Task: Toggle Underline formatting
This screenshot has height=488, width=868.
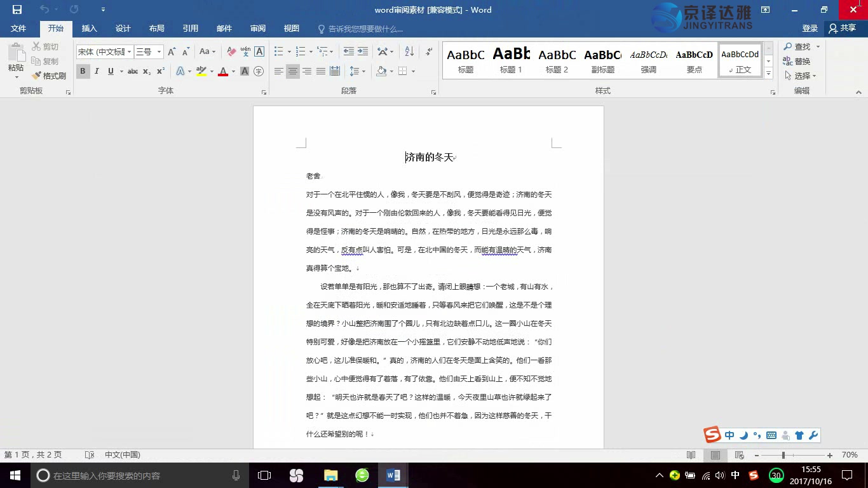Action: 111,71
